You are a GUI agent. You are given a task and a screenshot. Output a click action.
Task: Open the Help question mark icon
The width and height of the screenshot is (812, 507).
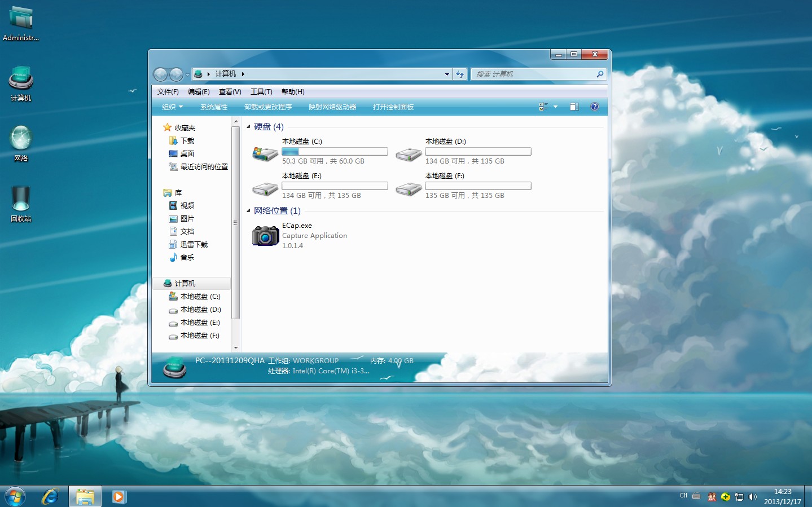(x=594, y=107)
